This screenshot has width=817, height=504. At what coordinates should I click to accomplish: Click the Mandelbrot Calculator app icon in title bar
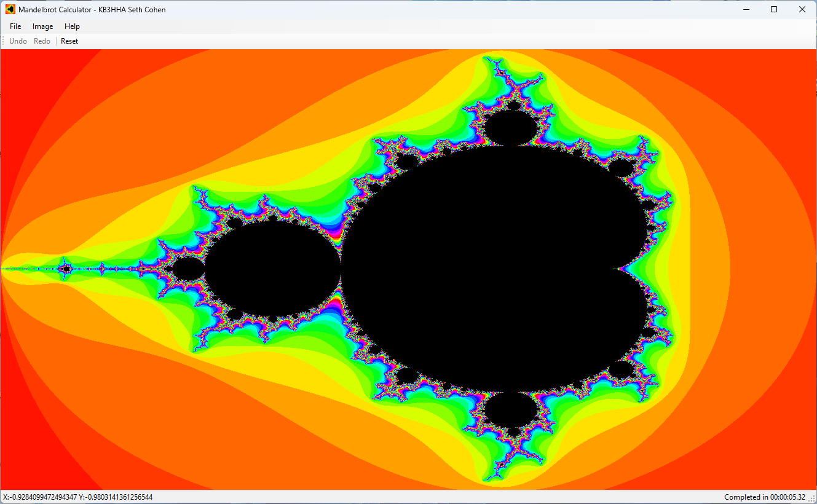[10, 9]
